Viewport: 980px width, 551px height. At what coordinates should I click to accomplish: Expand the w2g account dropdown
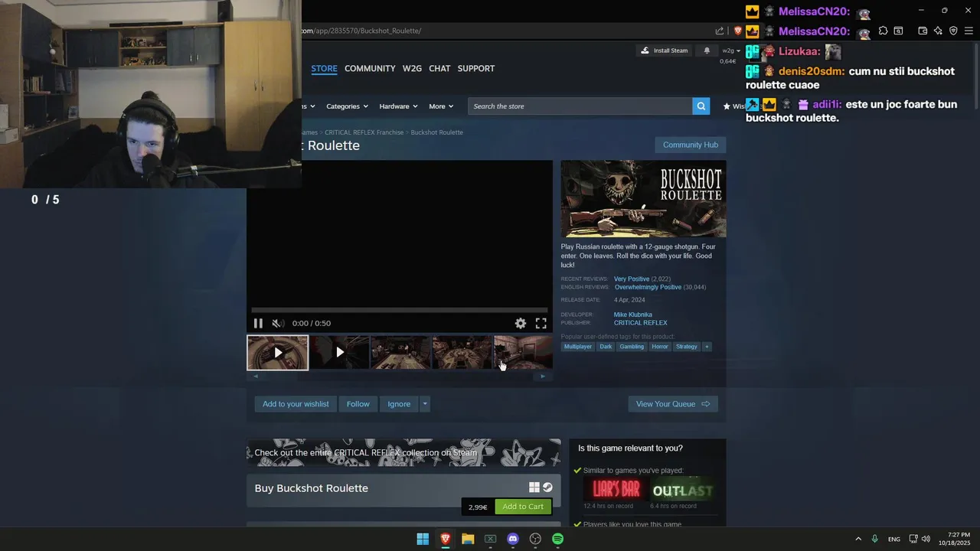click(x=731, y=51)
